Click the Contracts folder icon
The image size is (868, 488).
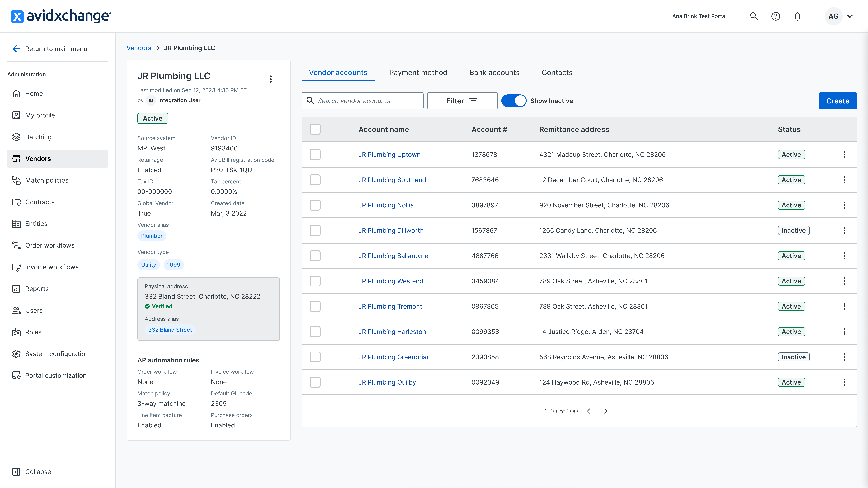[x=16, y=202]
